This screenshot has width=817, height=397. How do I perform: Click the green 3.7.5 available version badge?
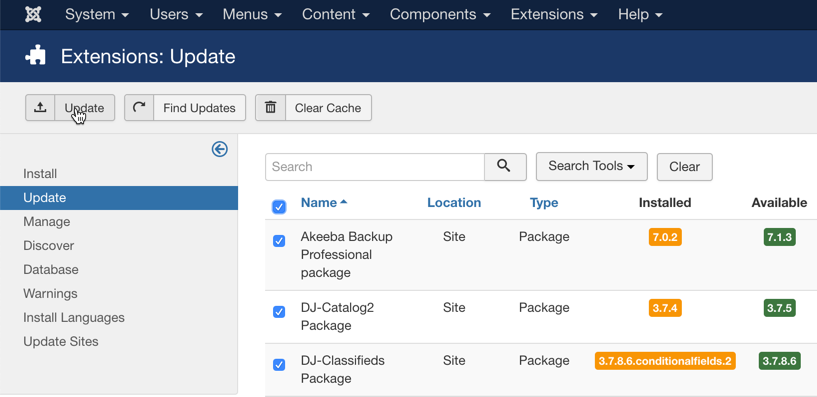click(x=779, y=308)
